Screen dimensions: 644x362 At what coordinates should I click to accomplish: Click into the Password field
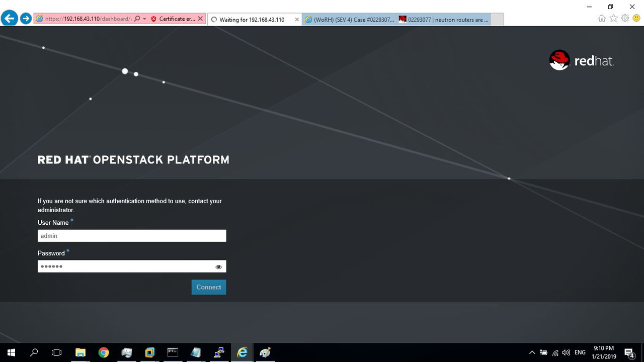click(x=132, y=266)
